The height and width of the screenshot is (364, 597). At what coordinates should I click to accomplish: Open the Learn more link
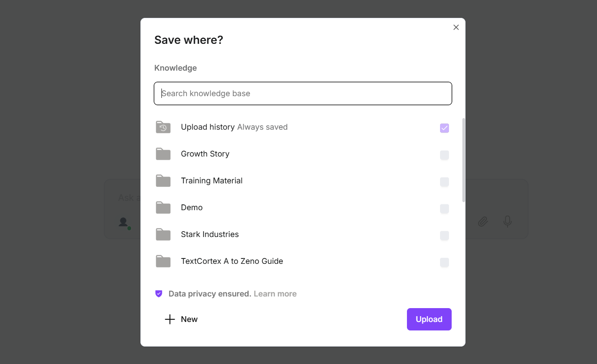pos(275,293)
